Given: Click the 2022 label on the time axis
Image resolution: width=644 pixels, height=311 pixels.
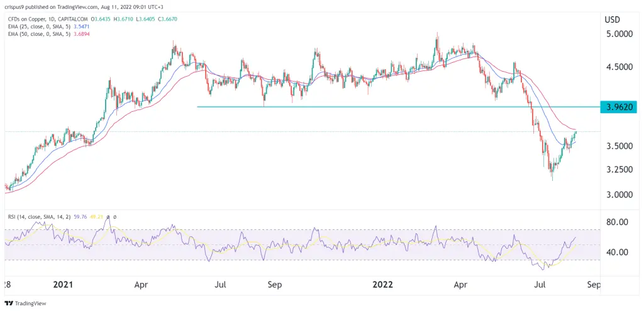Looking at the screenshot, I should coord(382,285).
